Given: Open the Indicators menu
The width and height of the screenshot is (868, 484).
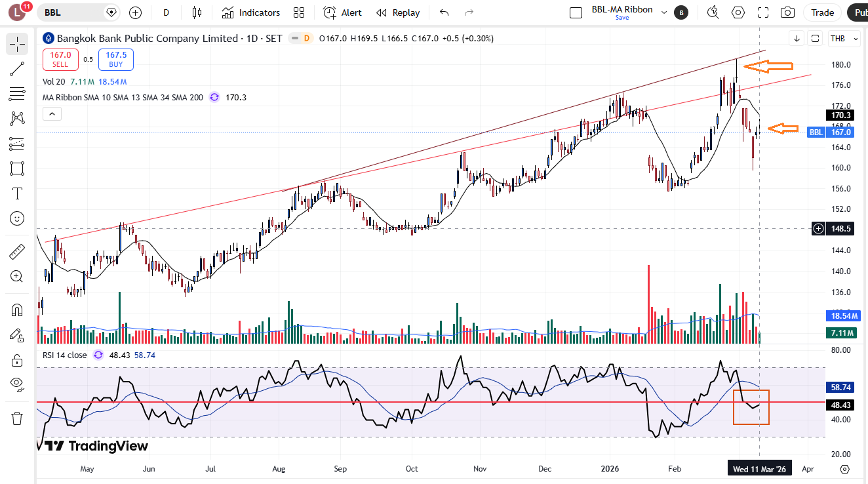Looking at the screenshot, I should coord(251,12).
